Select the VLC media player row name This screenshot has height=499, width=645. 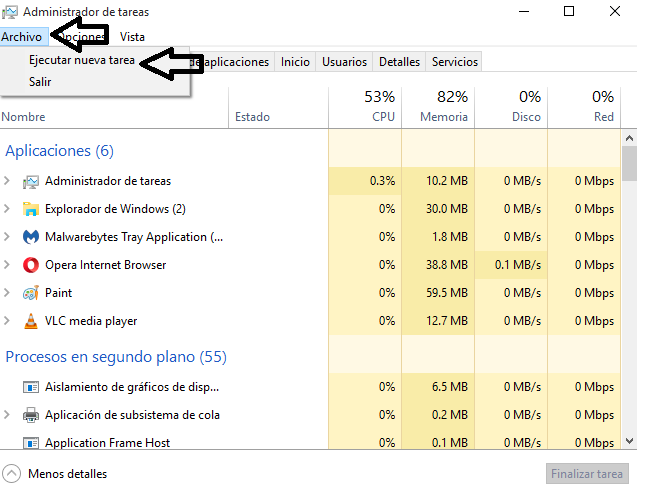pyautogui.click(x=91, y=321)
